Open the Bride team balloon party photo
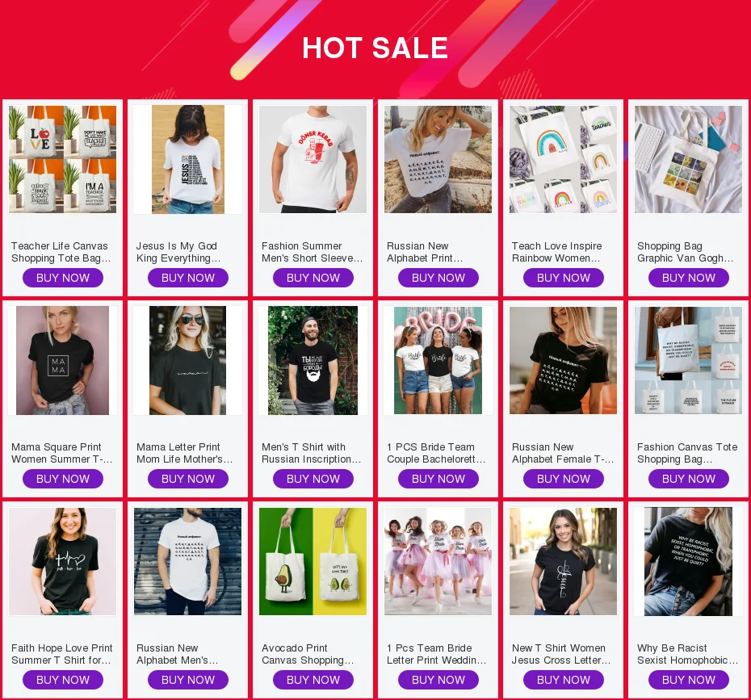Viewport: 751px width, 700px height. [438, 361]
